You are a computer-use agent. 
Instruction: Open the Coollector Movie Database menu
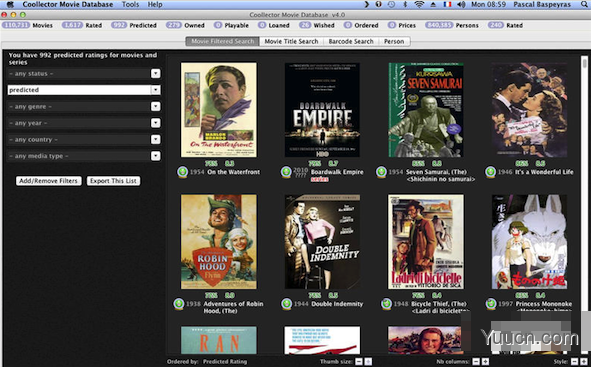67,5
